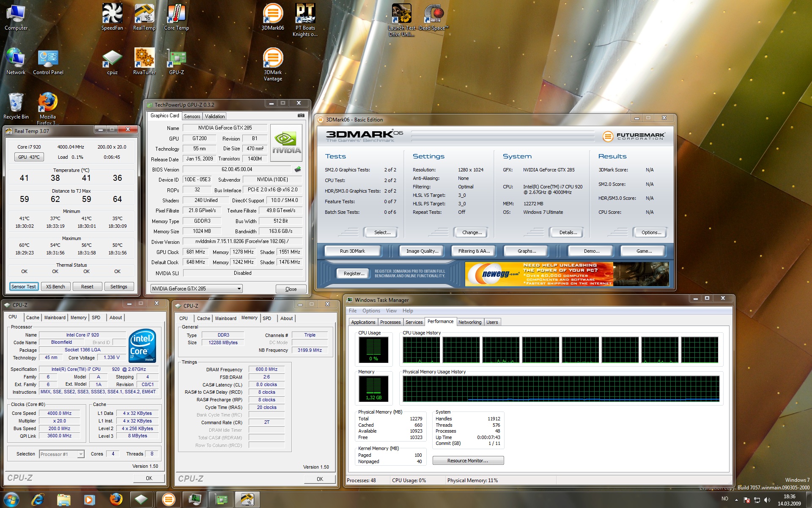
Task: Show hidden tray icons arrow
Action: tap(736, 500)
